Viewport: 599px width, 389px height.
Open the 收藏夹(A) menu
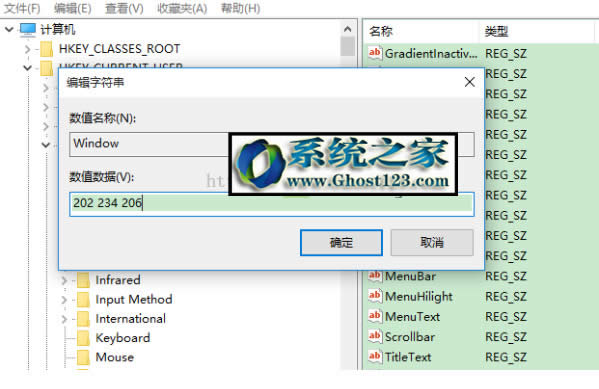click(182, 8)
